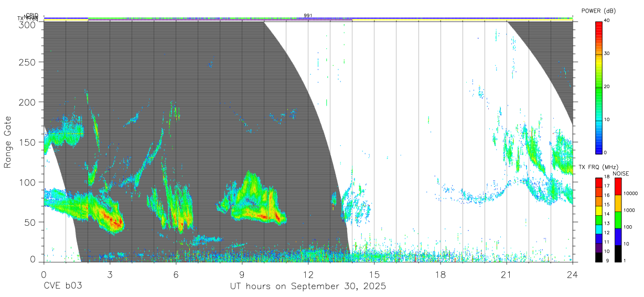Viewport: 644px width, 297px height.
Task: Click the power color scale bar
Action: tap(599, 87)
